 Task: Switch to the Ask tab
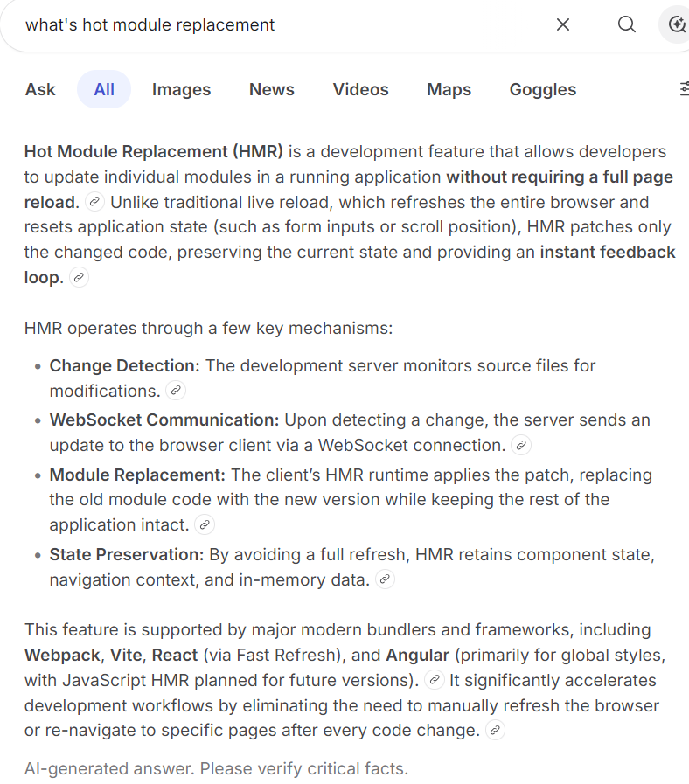(40, 89)
